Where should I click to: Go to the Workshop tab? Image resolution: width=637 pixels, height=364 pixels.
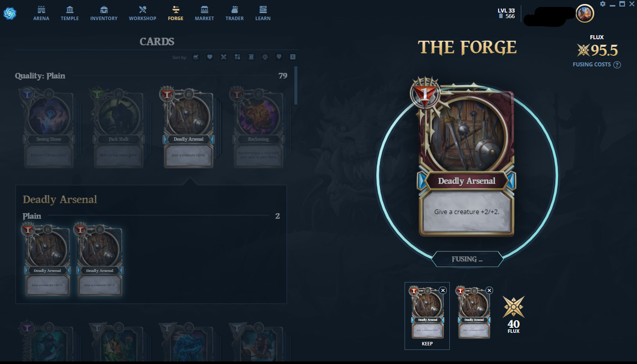[142, 14]
